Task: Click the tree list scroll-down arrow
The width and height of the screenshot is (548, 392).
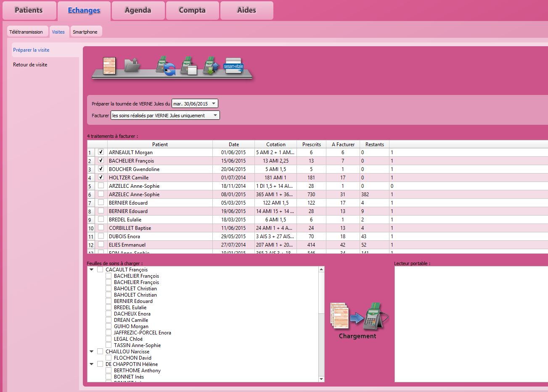Action: click(x=322, y=379)
